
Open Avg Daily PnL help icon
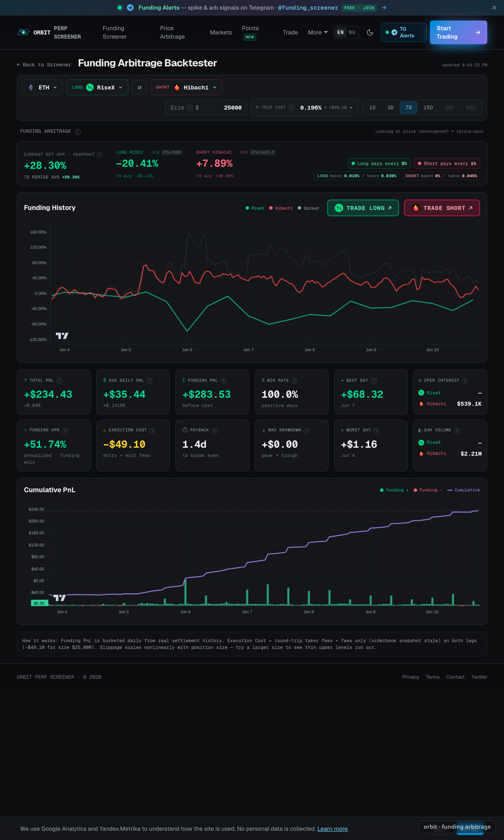150,381
